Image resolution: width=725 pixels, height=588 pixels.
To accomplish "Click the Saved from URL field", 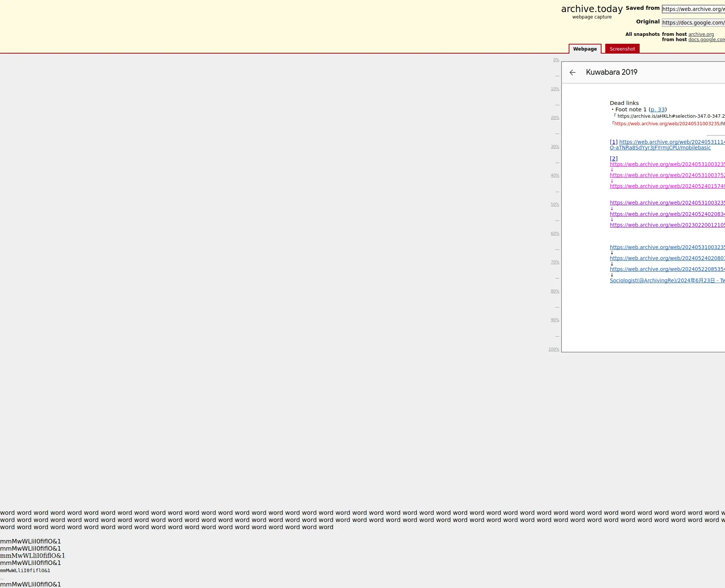I will [x=693, y=9].
